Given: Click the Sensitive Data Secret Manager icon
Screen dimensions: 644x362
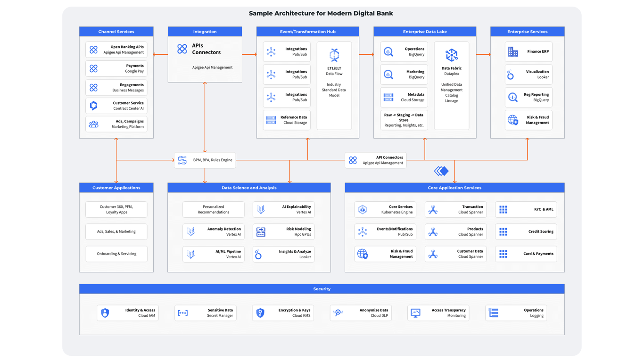Looking at the screenshot, I should (x=183, y=313).
